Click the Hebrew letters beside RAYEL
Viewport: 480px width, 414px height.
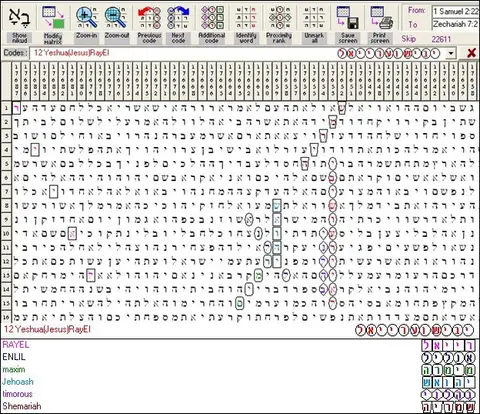(448, 346)
